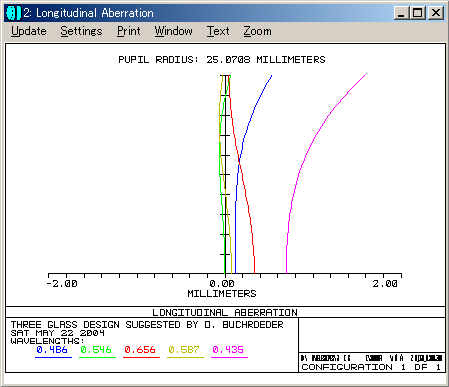Image resolution: width=449 pixels, height=387 pixels.
Task: Click the CONFIGURATION 1 OF 1 text
Action: (x=371, y=367)
